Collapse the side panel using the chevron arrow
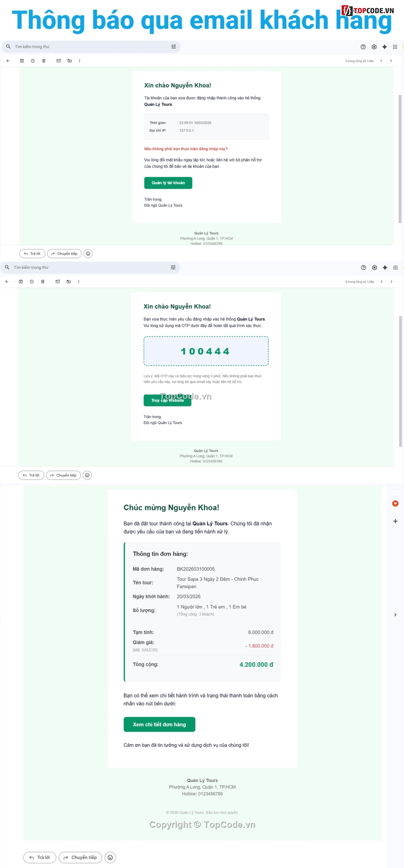 (395, 615)
